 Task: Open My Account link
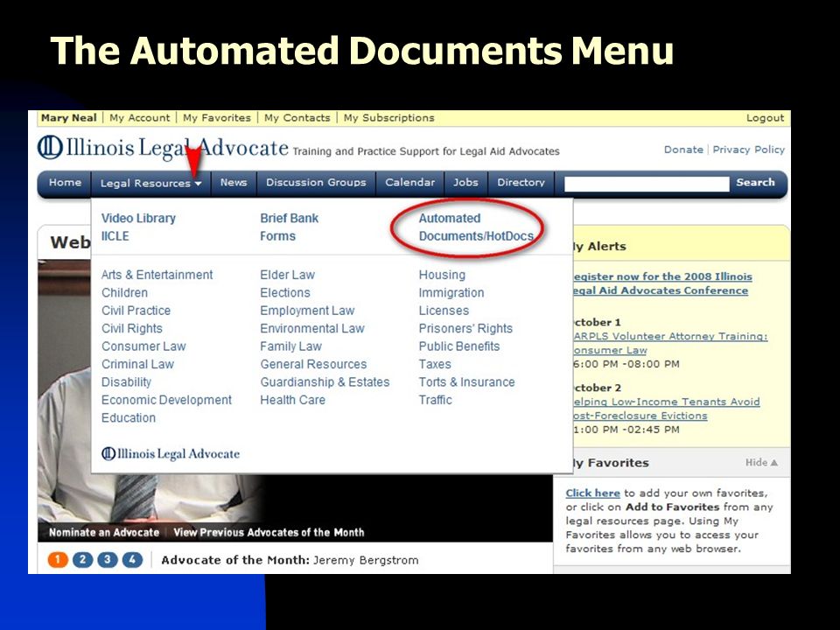pos(139,118)
